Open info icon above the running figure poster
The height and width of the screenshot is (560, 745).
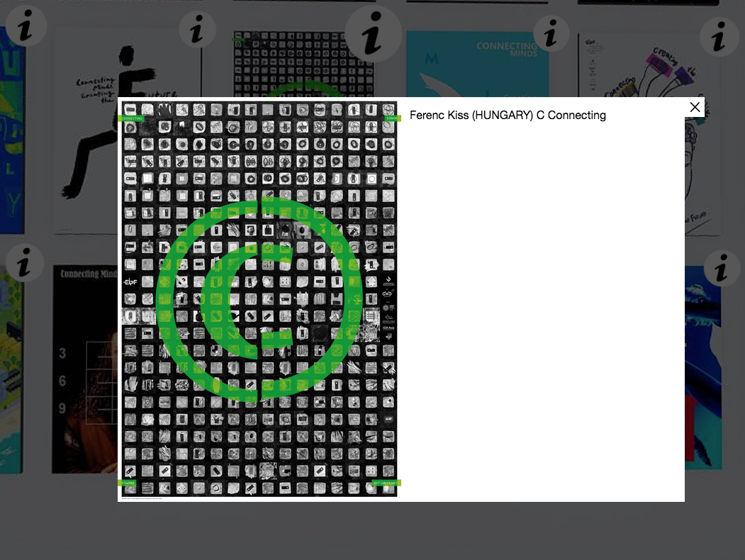[197, 30]
